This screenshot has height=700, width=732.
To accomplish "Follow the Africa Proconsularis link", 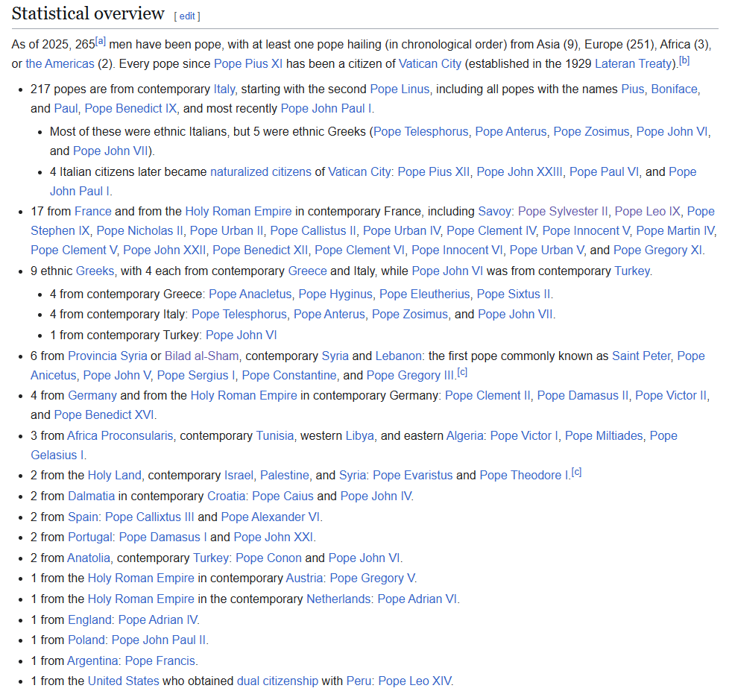I will point(120,436).
